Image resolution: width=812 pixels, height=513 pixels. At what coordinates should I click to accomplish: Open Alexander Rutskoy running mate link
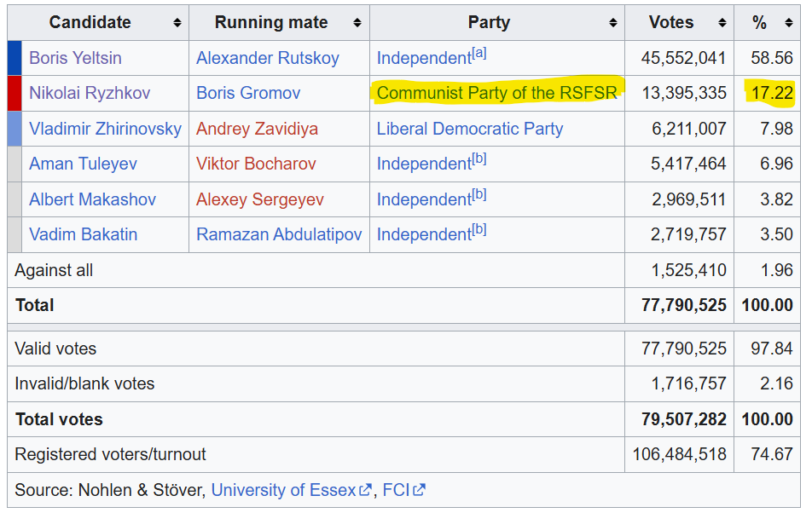tap(268, 58)
